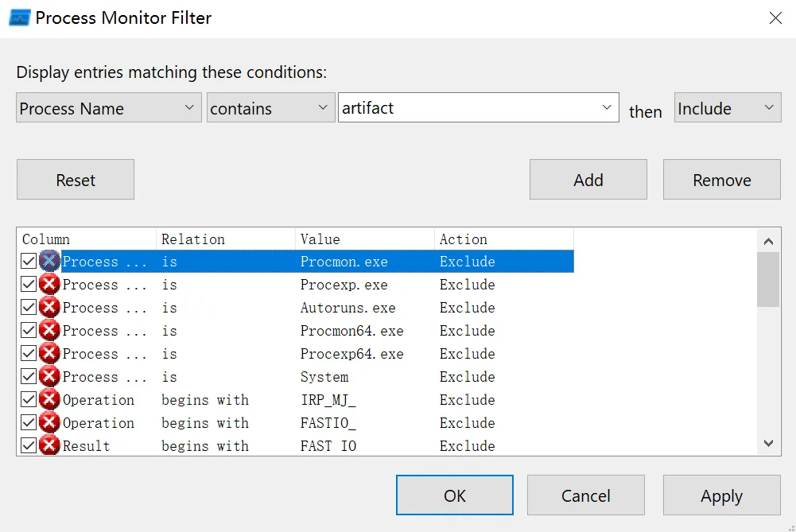
Task: Uncheck the System filter checkbox
Action: pyautogui.click(x=29, y=376)
